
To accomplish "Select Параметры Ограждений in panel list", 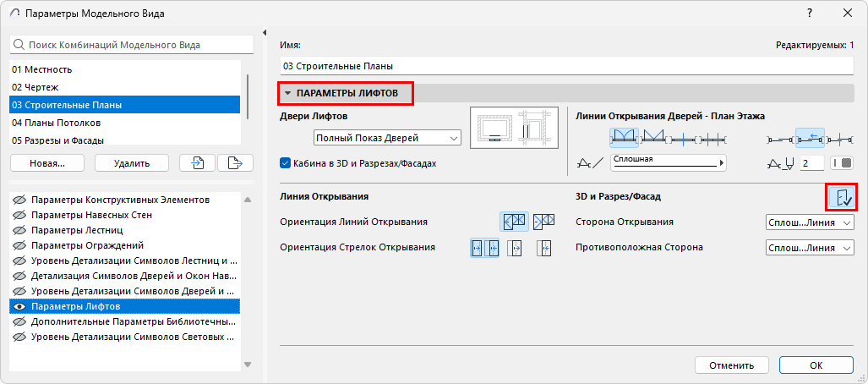I will pos(125,245).
